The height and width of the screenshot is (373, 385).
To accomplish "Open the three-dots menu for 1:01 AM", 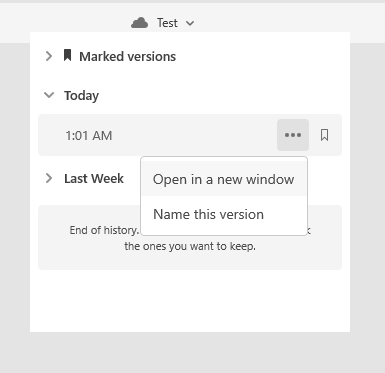I will pos(293,135).
